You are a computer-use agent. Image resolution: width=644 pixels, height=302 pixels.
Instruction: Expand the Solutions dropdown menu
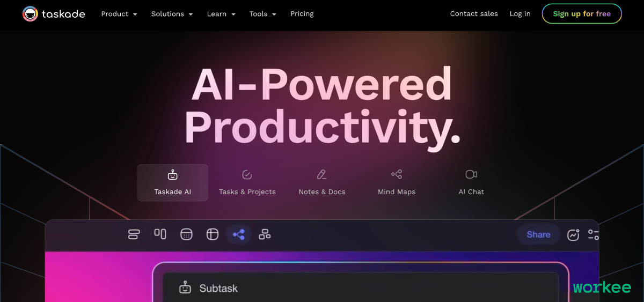point(172,14)
